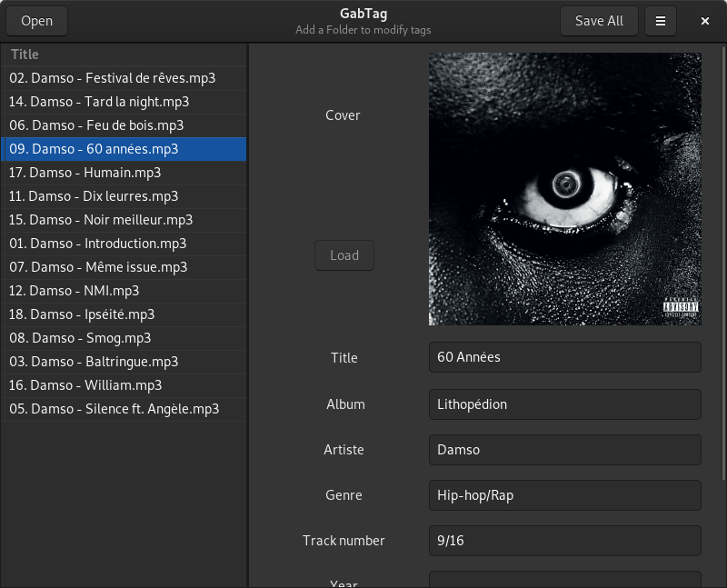Click the Open folder button
The width and height of the screenshot is (727, 588).
coord(36,21)
